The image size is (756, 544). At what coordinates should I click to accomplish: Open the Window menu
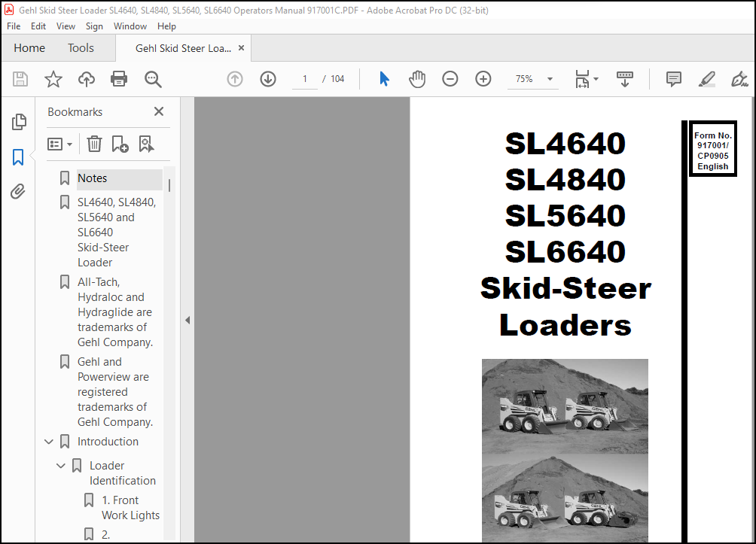point(130,26)
